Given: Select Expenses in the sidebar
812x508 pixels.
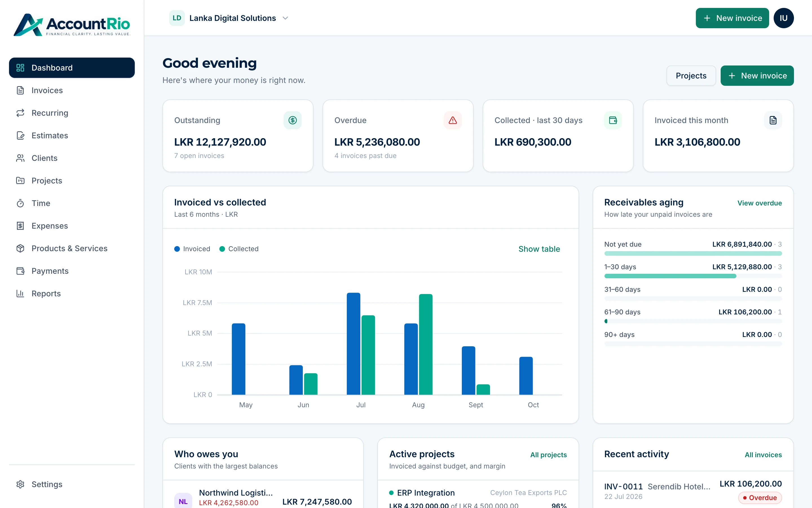Looking at the screenshot, I should click(72, 226).
